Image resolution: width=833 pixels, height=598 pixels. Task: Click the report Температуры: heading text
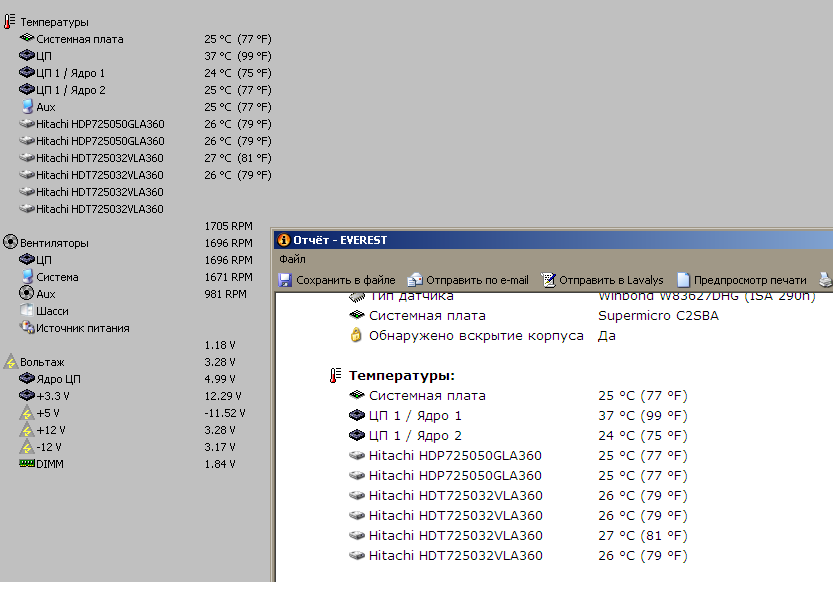(402, 375)
